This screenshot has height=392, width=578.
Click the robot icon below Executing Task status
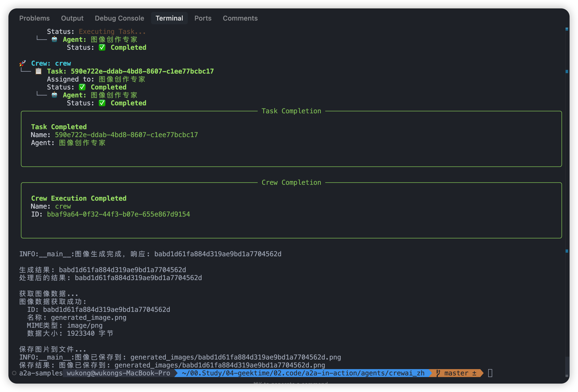[x=54, y=39]
